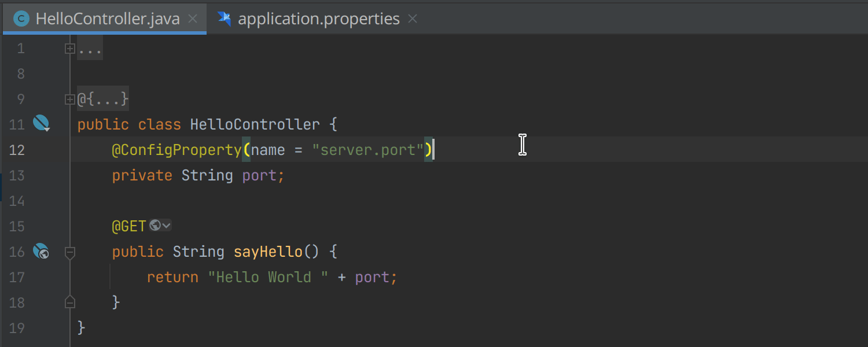868x347 pixels.
Task: Click line number 12 in the gutter
Action: (17, 150)
